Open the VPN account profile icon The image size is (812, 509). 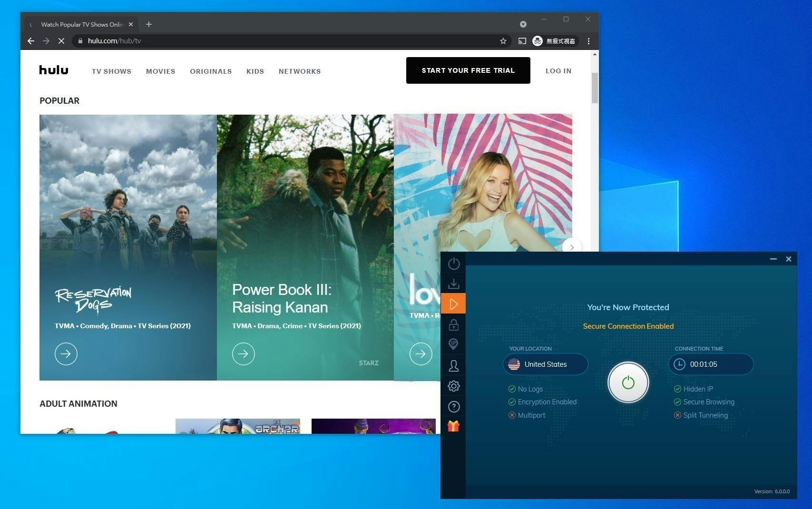[x=454, y=365]
